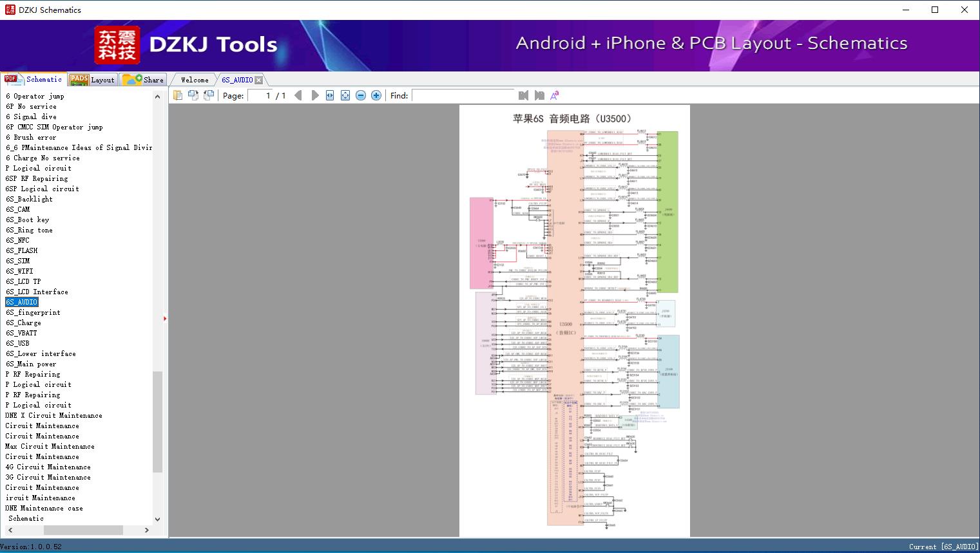
Task: Click the Find text field
Action: click(x=463, y=95)
